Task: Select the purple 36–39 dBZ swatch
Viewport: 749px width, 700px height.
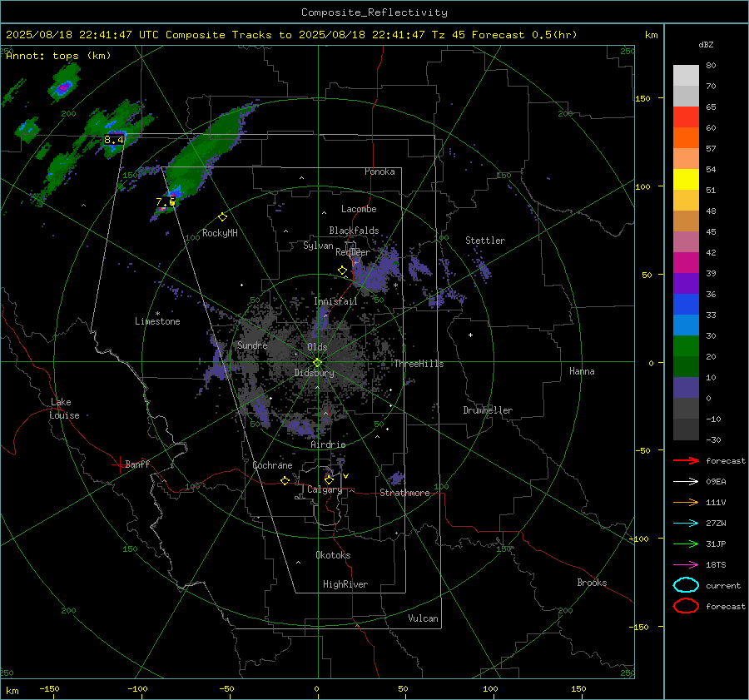Action: [x=686, y=284]
